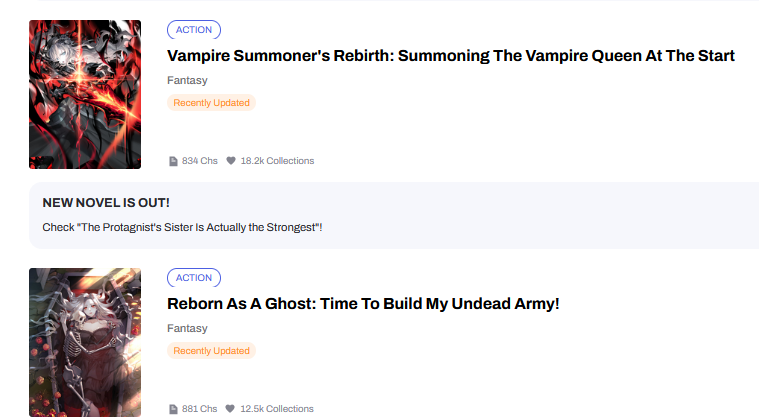Click the heart icon beside 12.5k Collections
The width and height of the screenshot is (759, 418).
click(230, 409)
